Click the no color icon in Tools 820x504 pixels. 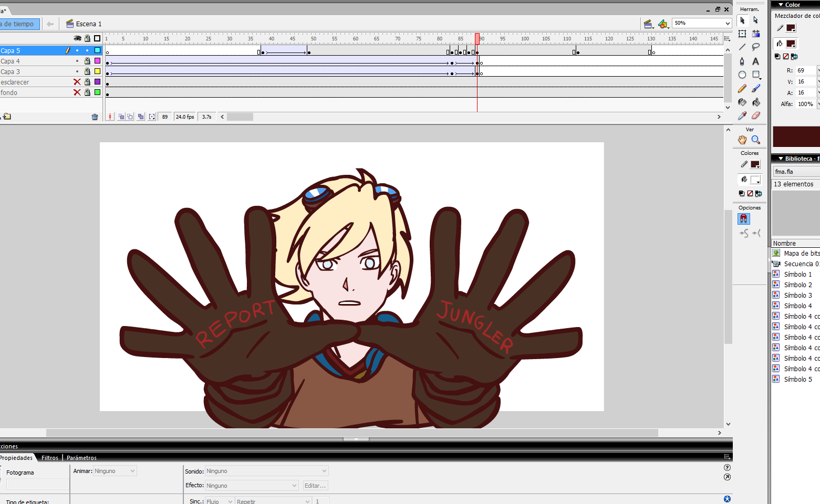point(750,194)
